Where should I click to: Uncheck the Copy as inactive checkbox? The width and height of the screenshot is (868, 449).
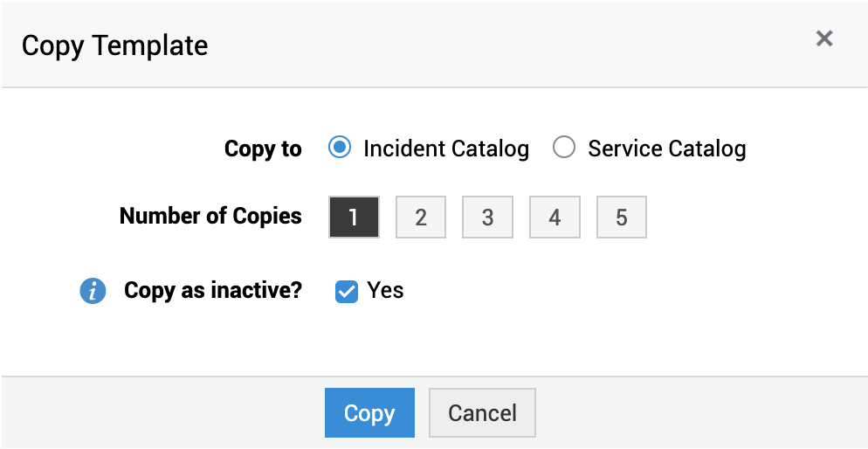[x=347, y=292]
